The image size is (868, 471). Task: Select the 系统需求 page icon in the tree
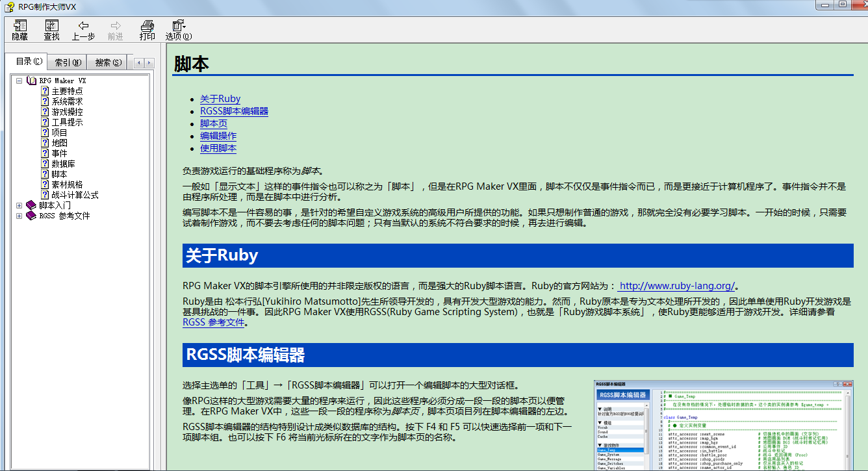[45, 101]
